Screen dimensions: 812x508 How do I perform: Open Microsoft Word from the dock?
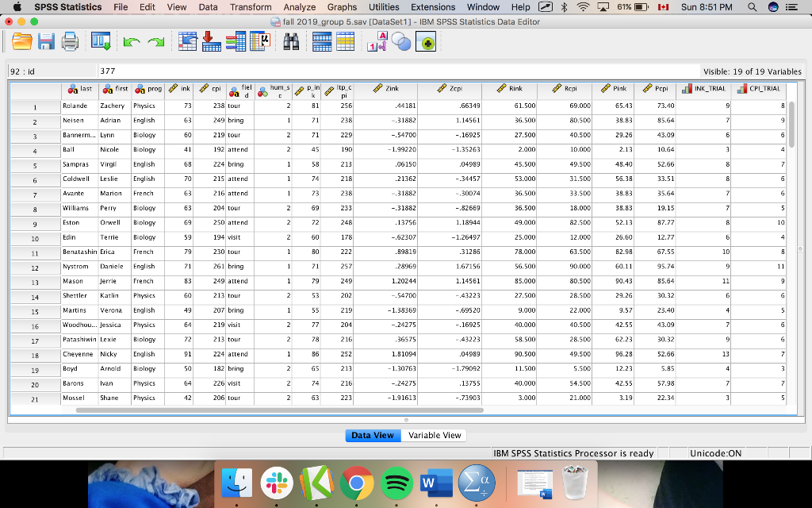click(x=437, y=483)
